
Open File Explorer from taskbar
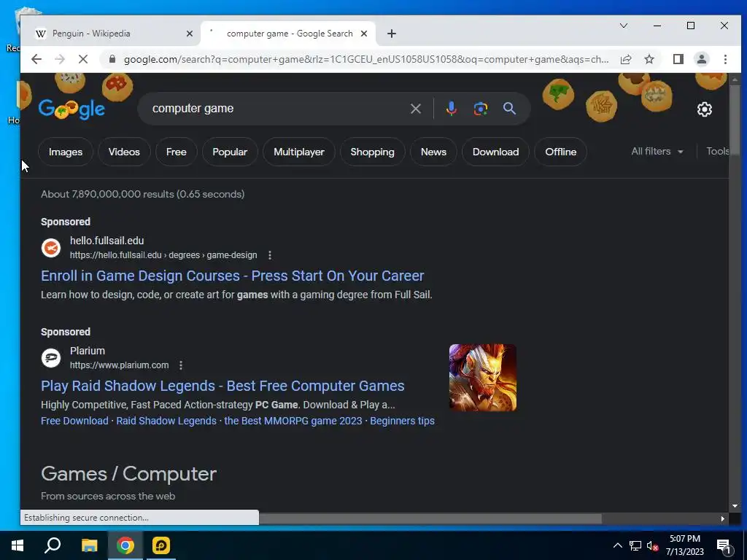point(89,545)
